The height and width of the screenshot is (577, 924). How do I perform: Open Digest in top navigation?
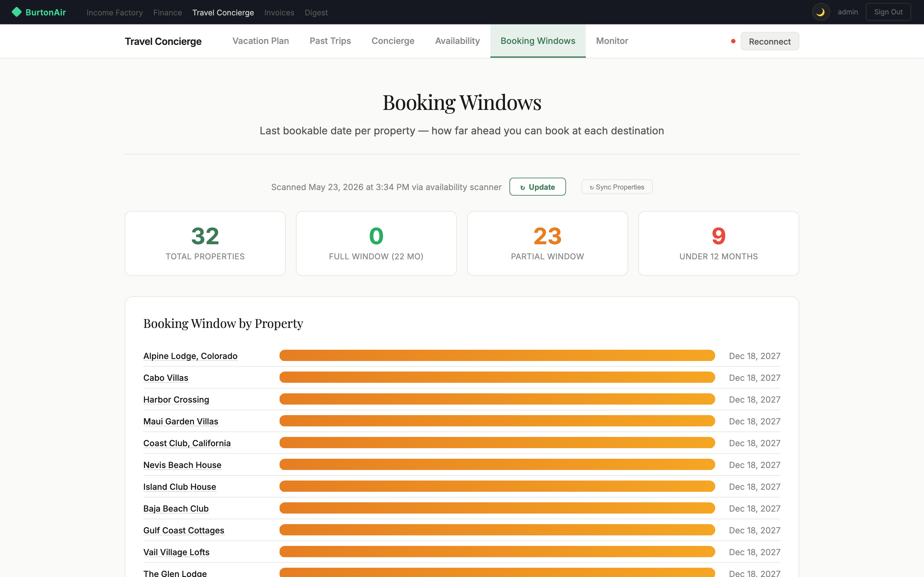[316, 13]
